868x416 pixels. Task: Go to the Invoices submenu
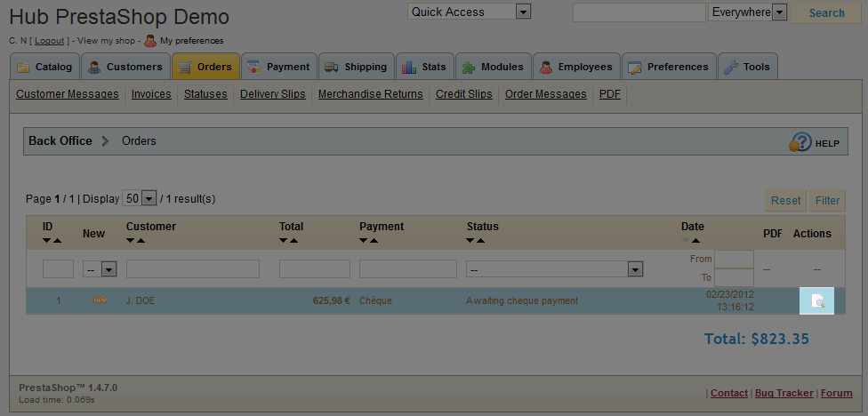[151, 94]
